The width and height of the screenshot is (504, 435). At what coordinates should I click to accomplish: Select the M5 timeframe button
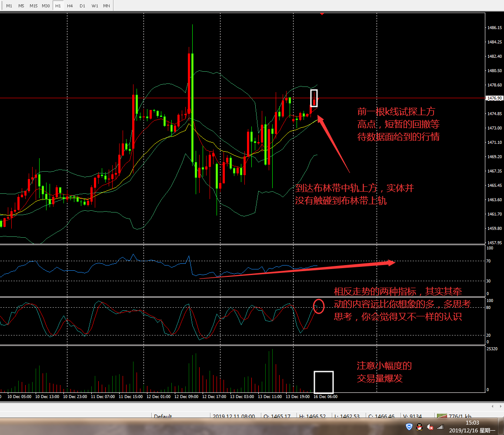21,6
